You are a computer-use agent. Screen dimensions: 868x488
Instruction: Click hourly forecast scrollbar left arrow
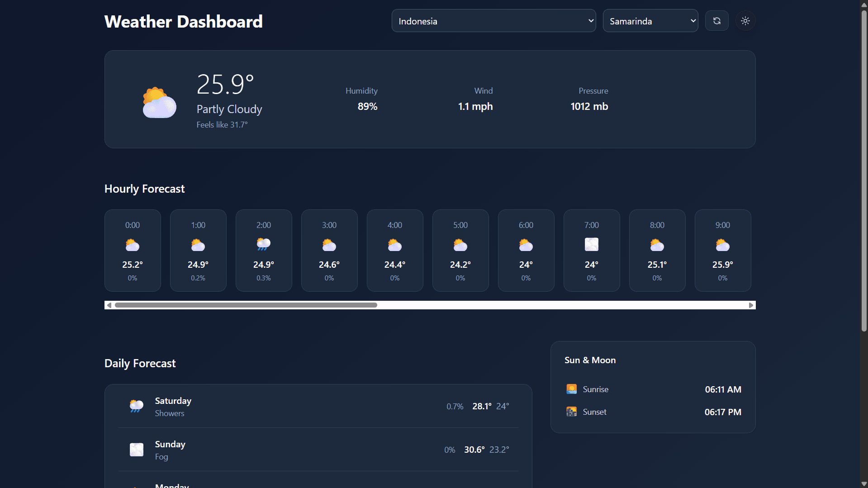pyautogui.click(x=109, y=305)
